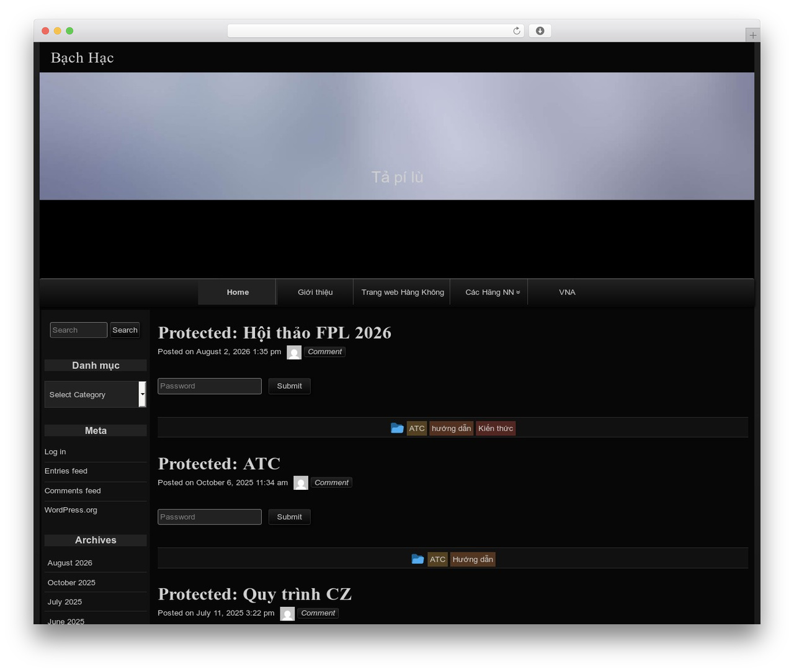Select the Kiến thức category tag
Screen dimensions: 794x672
point(496,428)
